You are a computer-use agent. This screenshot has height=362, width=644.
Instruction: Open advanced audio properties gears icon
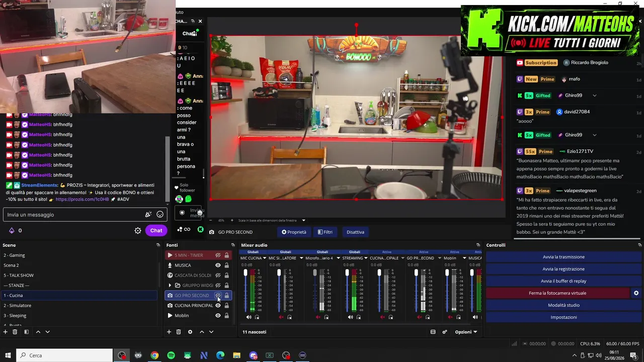click(445, 332)
